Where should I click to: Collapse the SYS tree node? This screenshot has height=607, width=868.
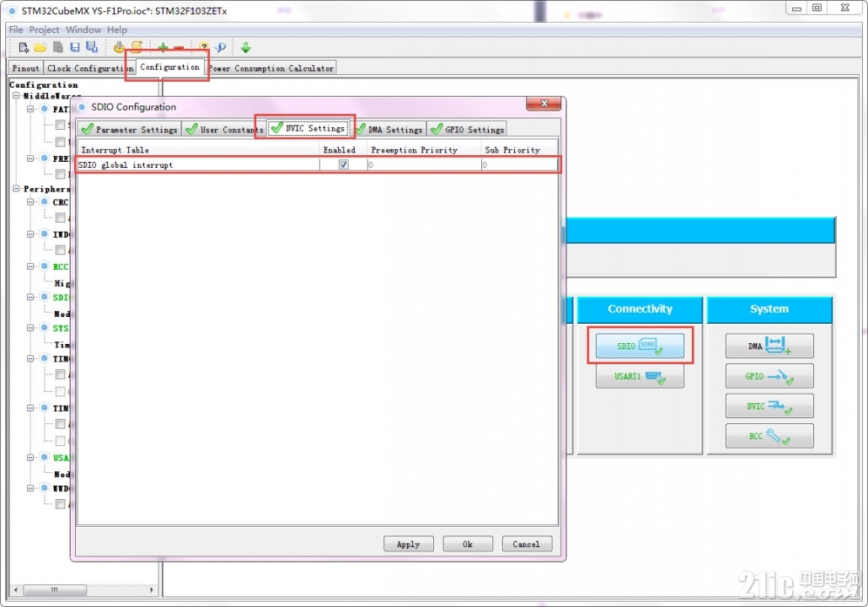coord(31,328)
